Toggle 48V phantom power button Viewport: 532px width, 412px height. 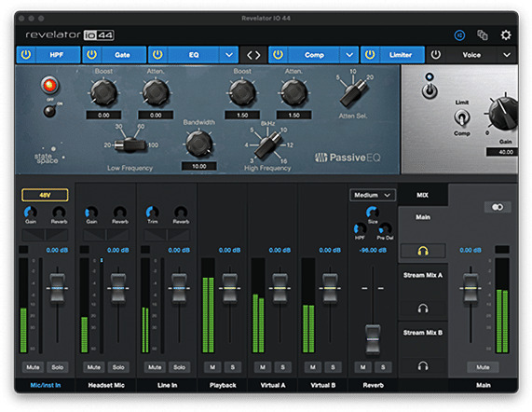[45, 195]
